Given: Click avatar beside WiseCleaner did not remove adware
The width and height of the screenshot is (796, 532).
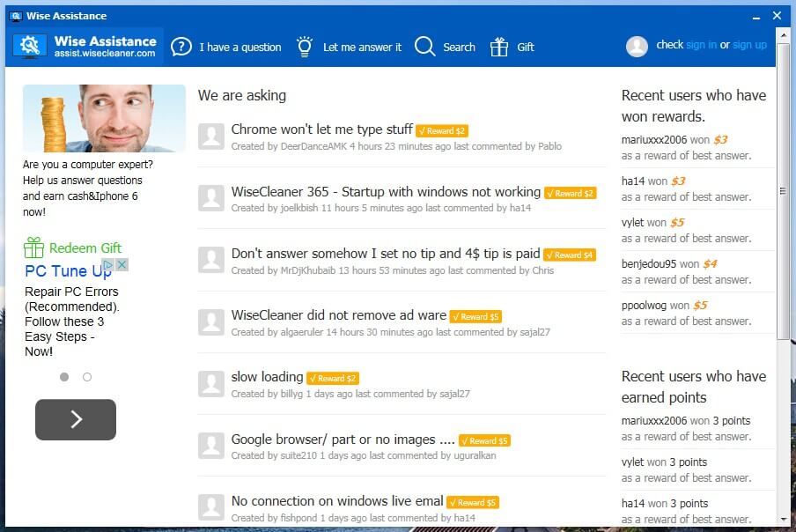Looking at the screenshot, I should point(211,321).
